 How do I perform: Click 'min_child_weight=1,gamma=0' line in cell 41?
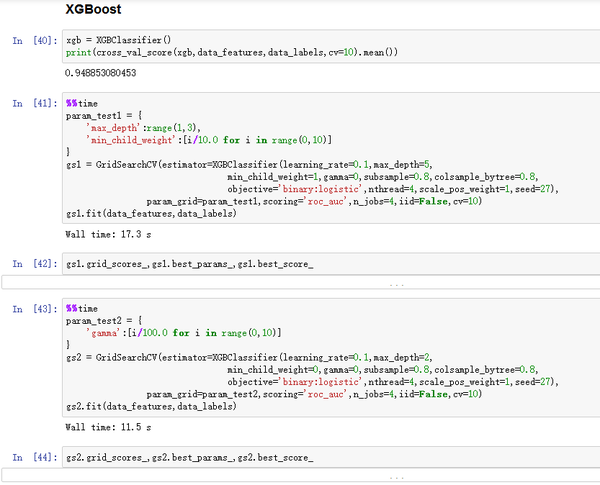click(x=383, y=177)
